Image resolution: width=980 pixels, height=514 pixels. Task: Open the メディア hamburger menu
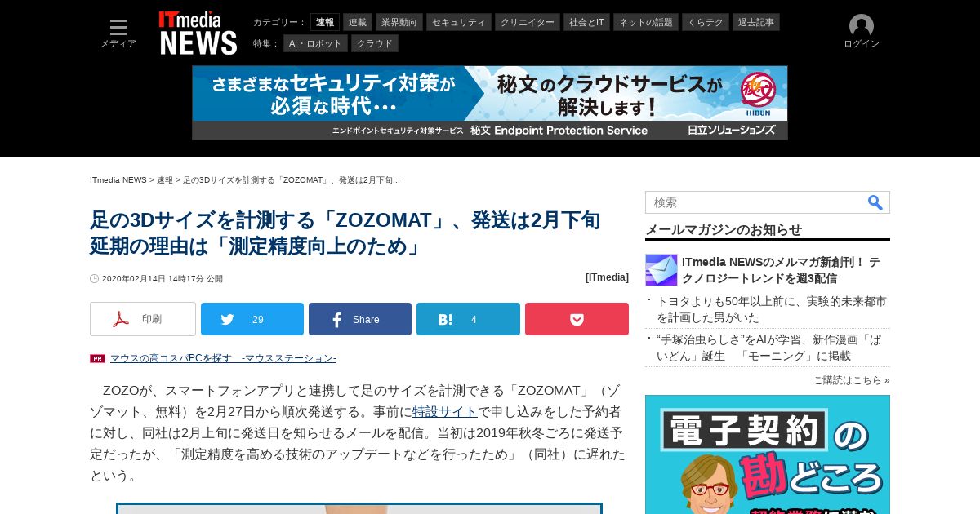pos(118,33)
